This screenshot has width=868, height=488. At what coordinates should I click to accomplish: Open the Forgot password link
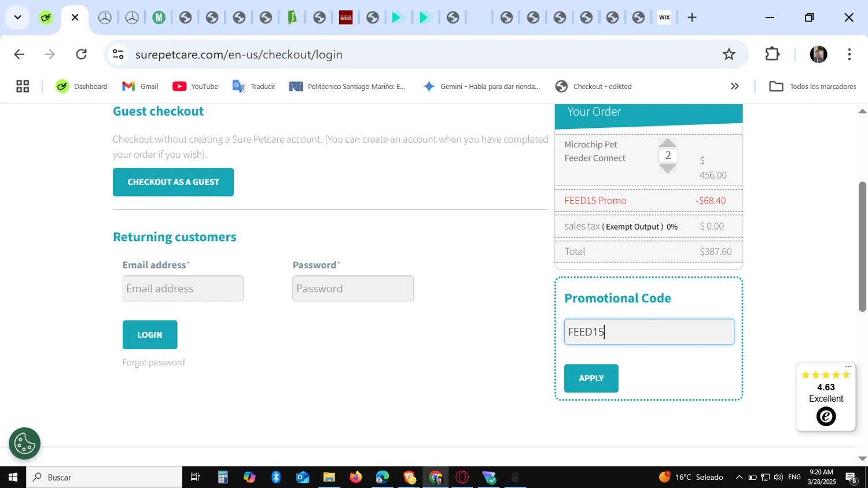[153, 363]
